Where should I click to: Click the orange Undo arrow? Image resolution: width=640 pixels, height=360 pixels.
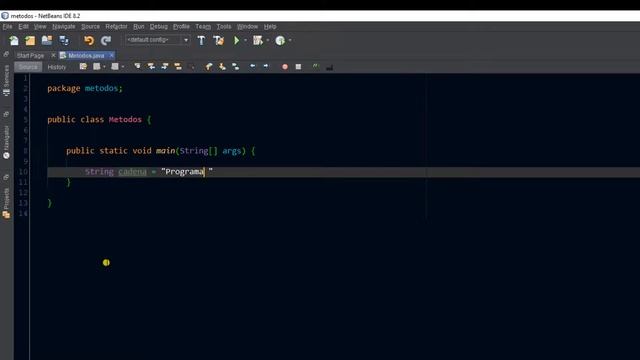tap(89, 40)
